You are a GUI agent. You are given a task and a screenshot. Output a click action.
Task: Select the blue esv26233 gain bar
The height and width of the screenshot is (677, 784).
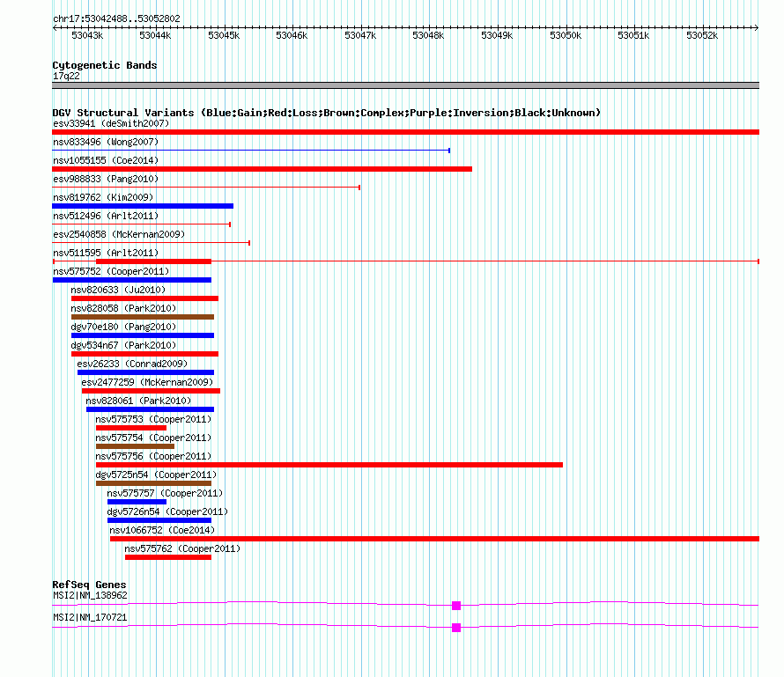pos(145,372)
